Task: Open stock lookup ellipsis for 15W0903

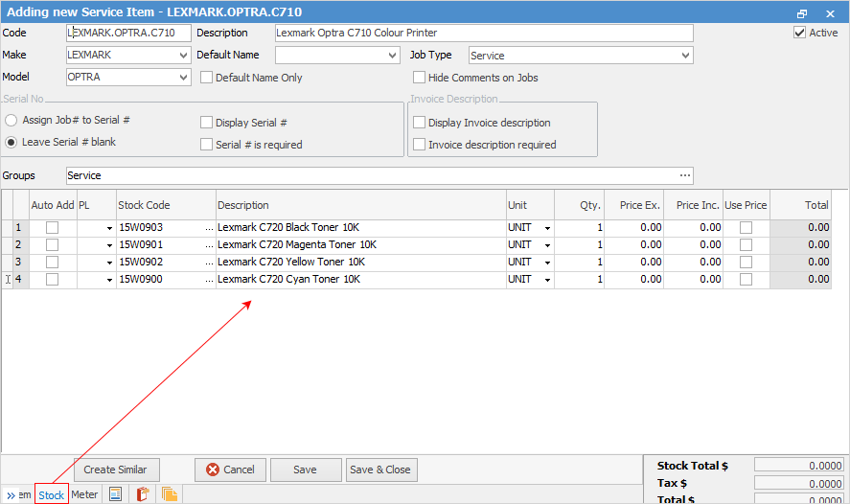Action: pyautogui.click(x=209, y=228)
